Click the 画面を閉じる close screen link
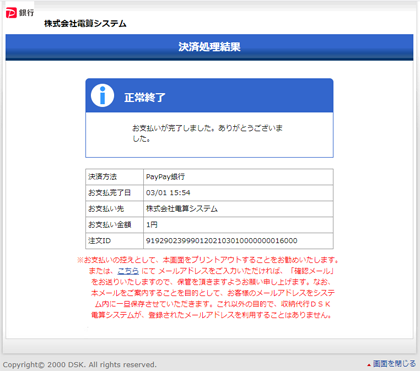The width and height of the screenshot is (420, 371). [x=394, y=363]
